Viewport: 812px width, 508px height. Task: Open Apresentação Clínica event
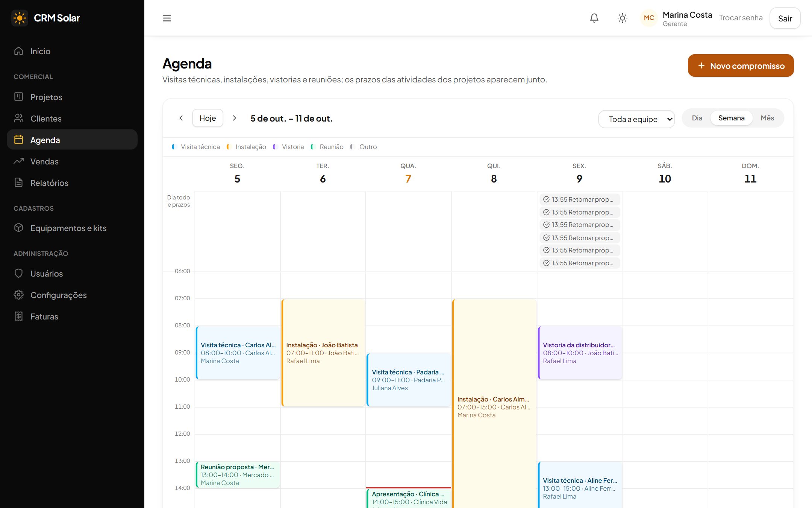(x=409, y=499)
